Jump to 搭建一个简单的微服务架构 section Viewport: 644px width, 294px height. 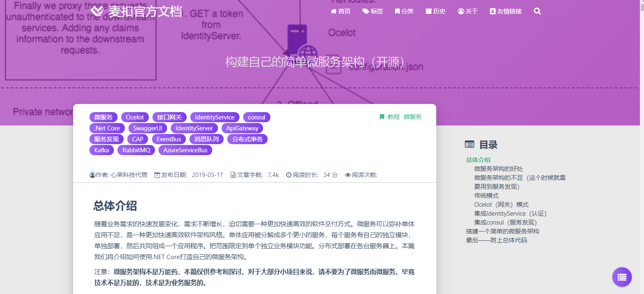click(503, 231)
